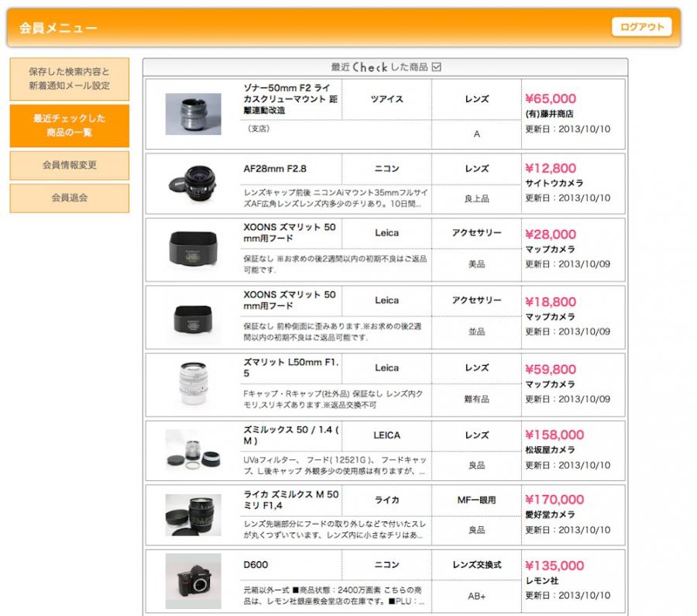Click the ¥18,800 price
This screenshot has height=616, width=697.
point(551,302)
